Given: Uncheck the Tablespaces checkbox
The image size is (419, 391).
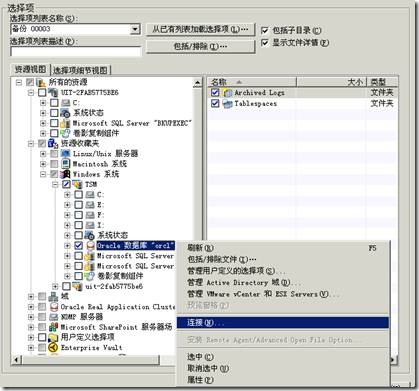Looking at the screenshot, I should 215,104.
